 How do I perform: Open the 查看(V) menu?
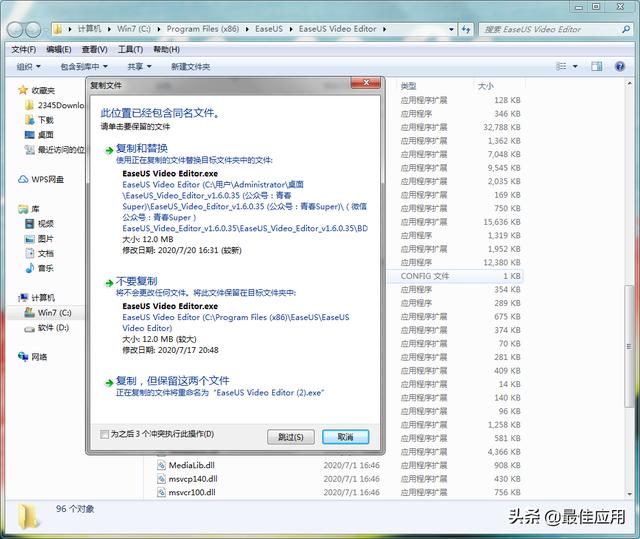click(x=94, y=50)
